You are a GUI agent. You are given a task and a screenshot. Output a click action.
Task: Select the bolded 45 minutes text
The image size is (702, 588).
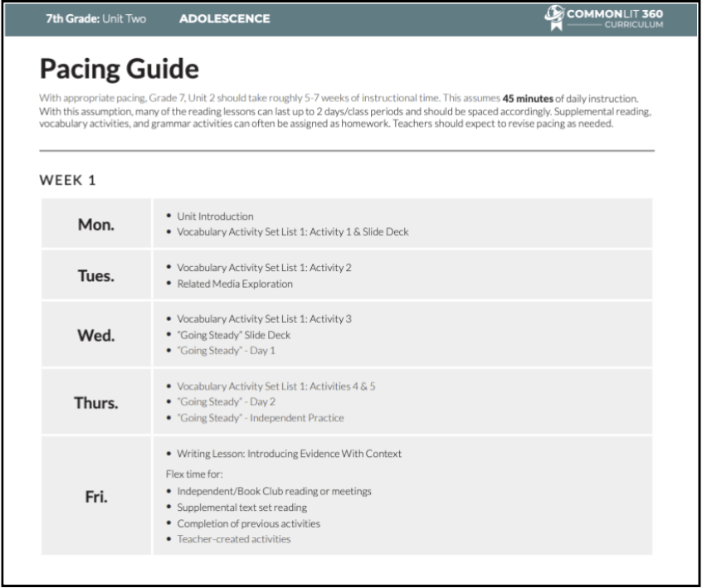529,95
